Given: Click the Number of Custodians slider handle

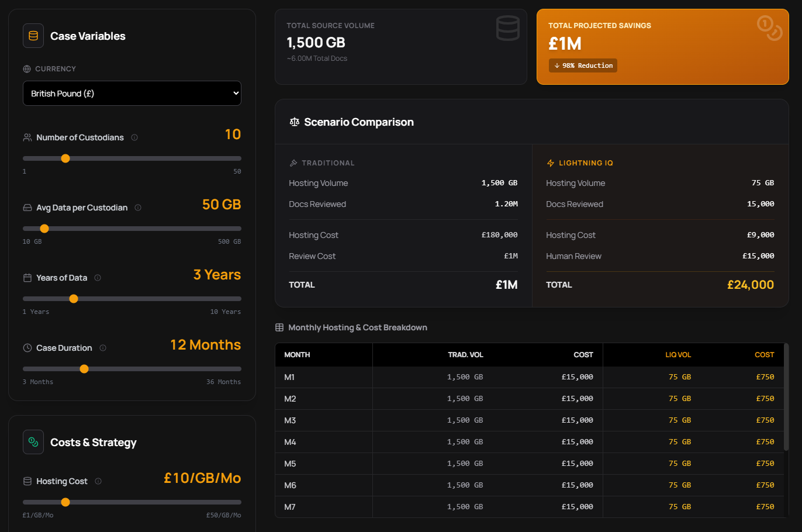Looking at the screenshot, I should point(65,158).
